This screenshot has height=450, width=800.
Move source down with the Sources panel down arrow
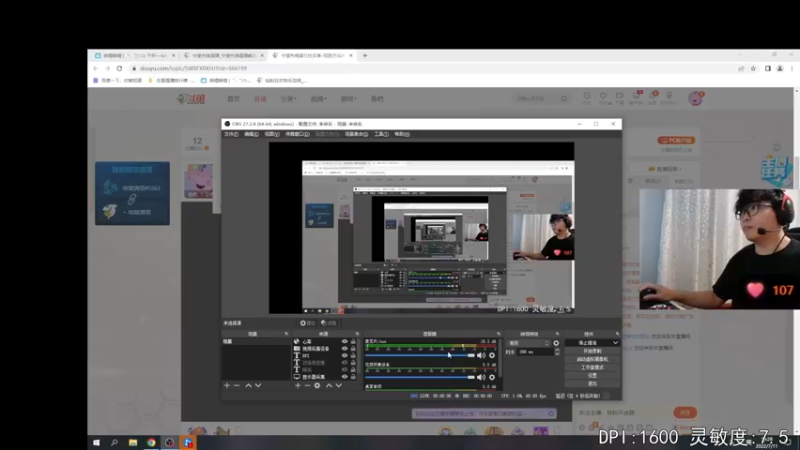(339, 386)
